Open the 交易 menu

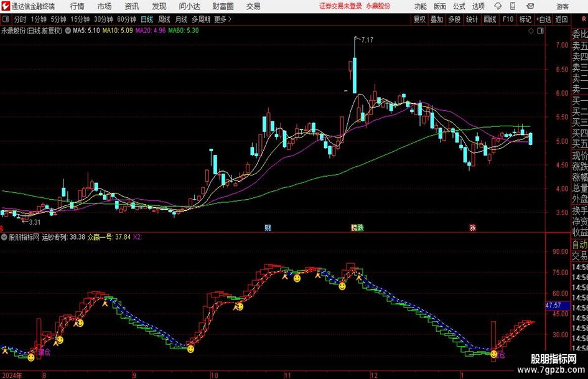pyautogui.click(x=253, y=6)
